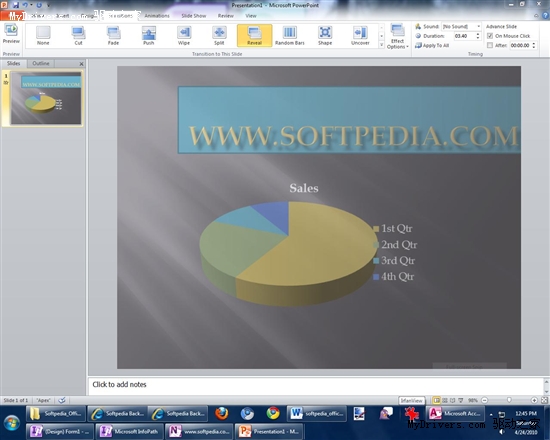Switch to the Outline pane tab
The height and width of the screenshot is (440, 550).
pos(41,64)
